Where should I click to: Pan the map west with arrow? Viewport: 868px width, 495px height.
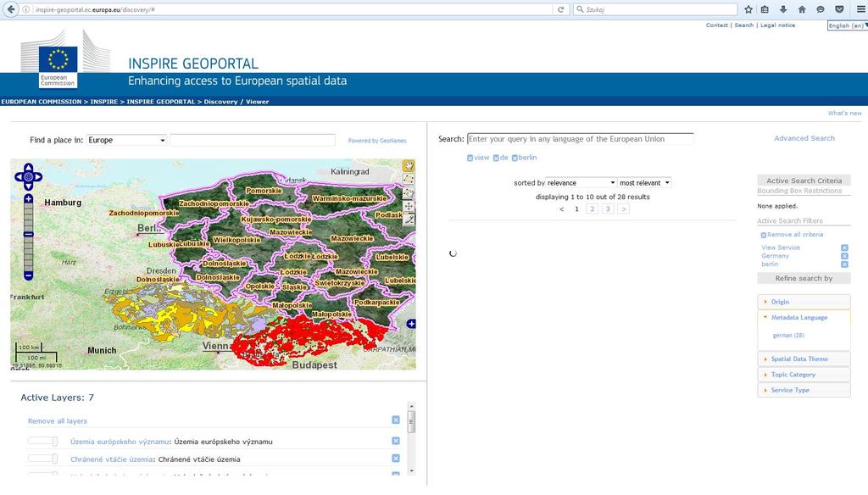[19, 176]
